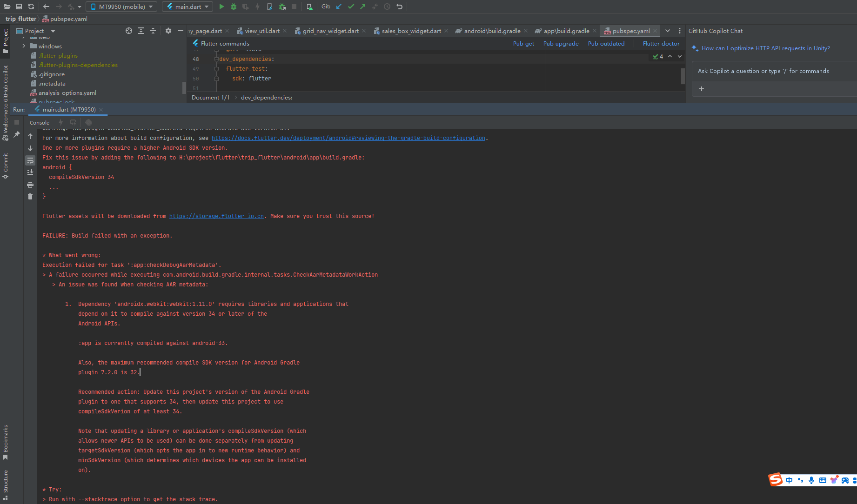Image resolution: width=857 pixels, height=504 pixels.
Task: Close main.dart (MT9950) run tab
Action: (x=101, y=110)
